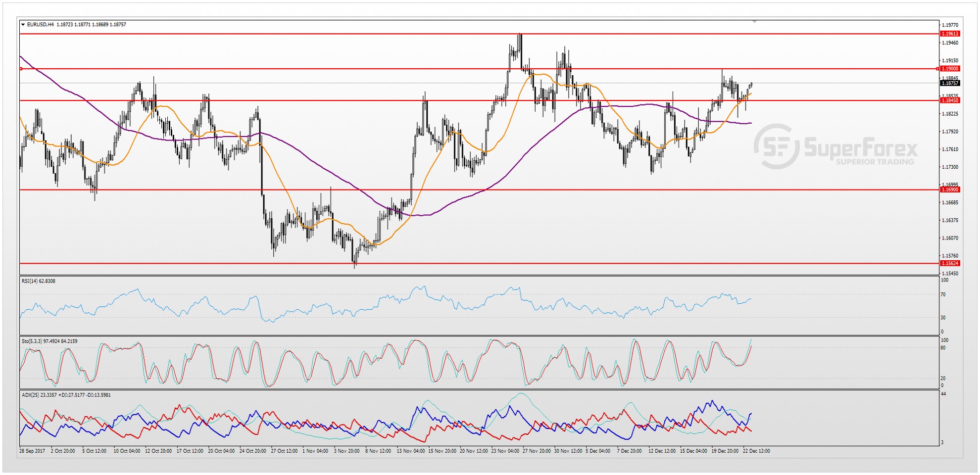Click the 1.19460 price axis value
The width and height of the screenshot is (980, 475).
(x=950, y=43)
